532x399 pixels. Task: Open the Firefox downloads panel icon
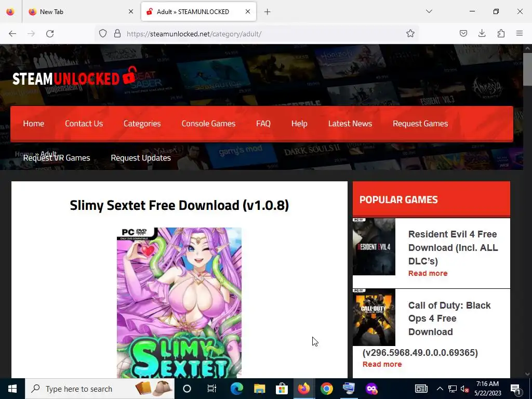pyautogui.click(x=482, y=33)
